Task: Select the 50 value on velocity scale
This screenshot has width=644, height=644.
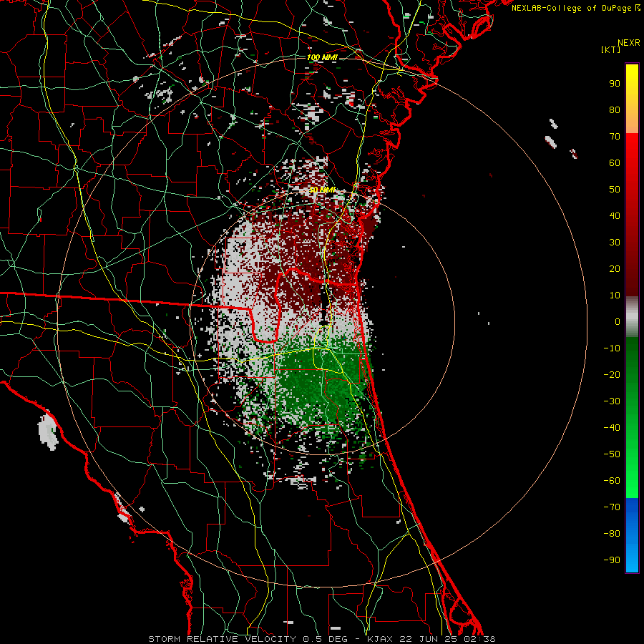Action: point(615,190)
